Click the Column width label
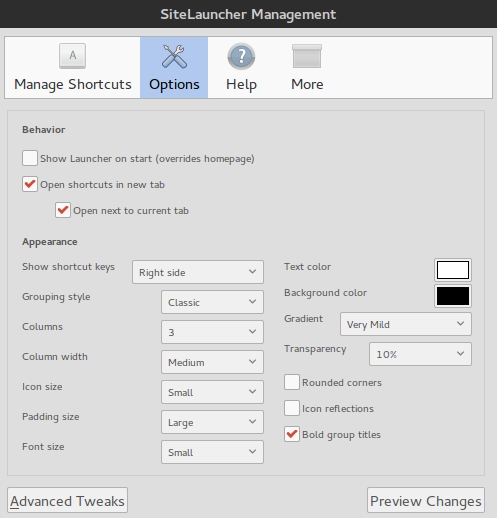 point(55,357)
